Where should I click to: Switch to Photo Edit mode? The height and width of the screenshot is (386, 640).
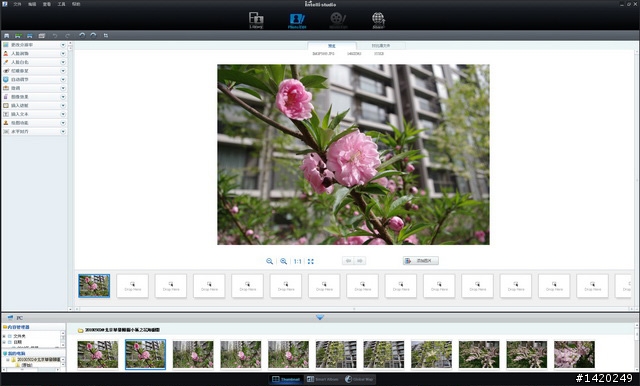[x=297, y=20]
